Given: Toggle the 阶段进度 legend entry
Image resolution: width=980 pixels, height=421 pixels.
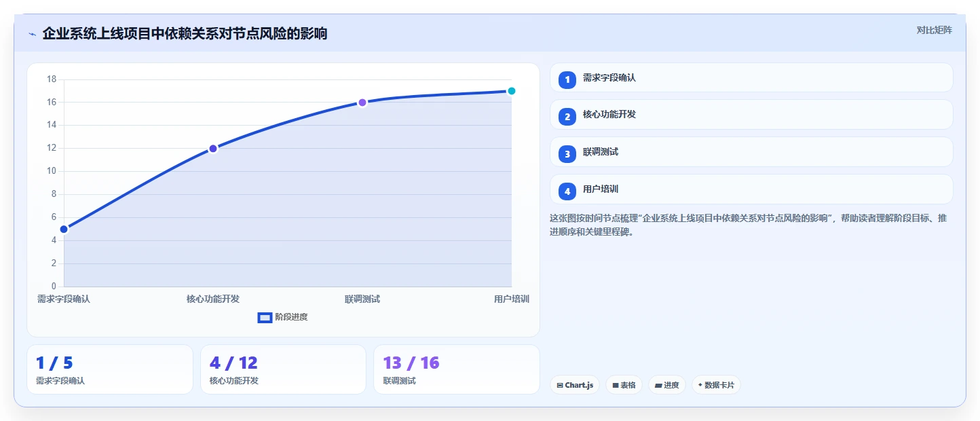Looking at the screenshot, I should coord(283,317).
